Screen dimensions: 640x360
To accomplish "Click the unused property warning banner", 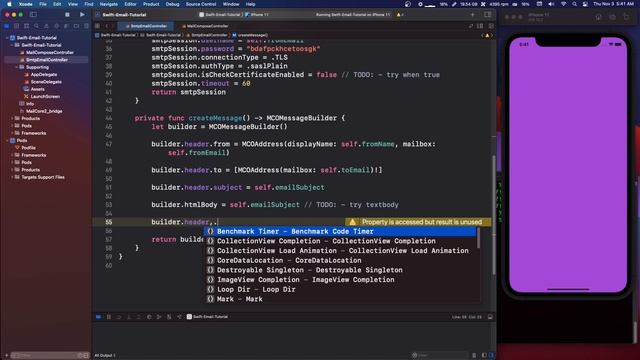I will 418,222.
